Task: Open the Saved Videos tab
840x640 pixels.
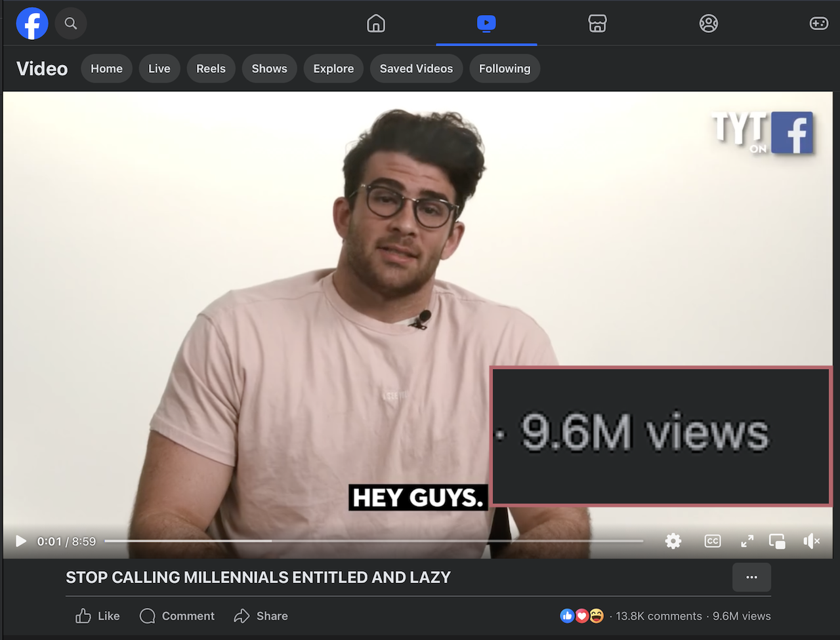Action: coord(416,68)
